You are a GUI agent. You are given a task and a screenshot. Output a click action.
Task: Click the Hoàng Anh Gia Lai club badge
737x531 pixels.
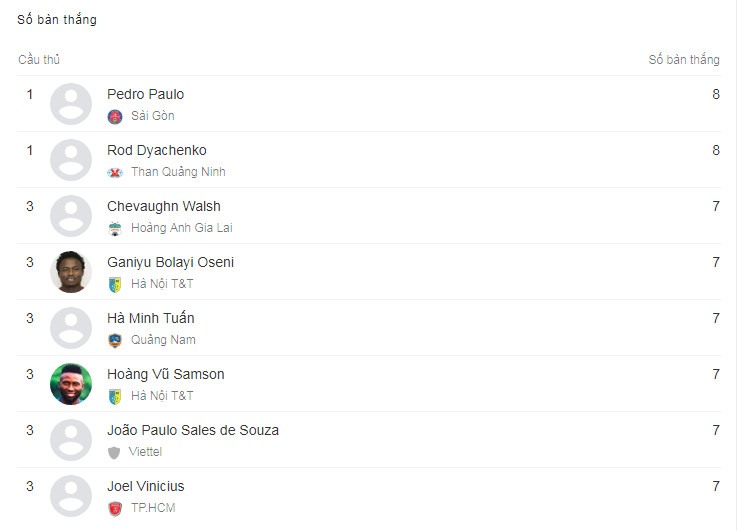coord(115,228)
